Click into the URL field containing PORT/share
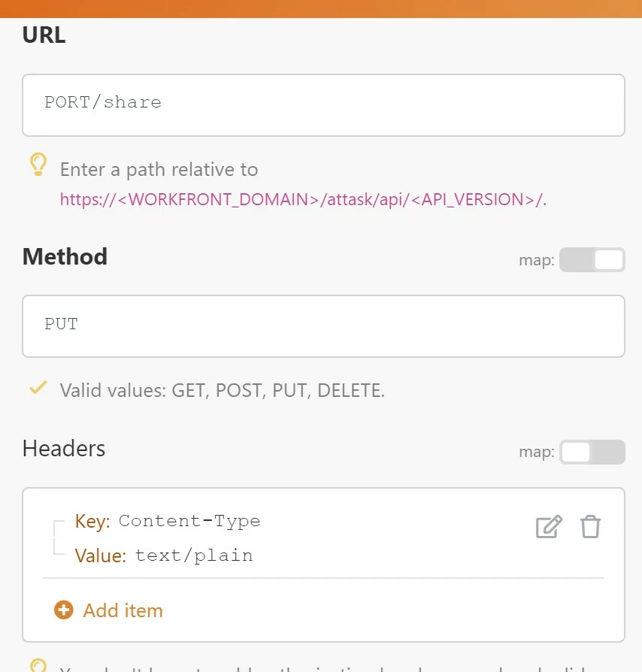The image size is (642, 672). coord(323,105)
